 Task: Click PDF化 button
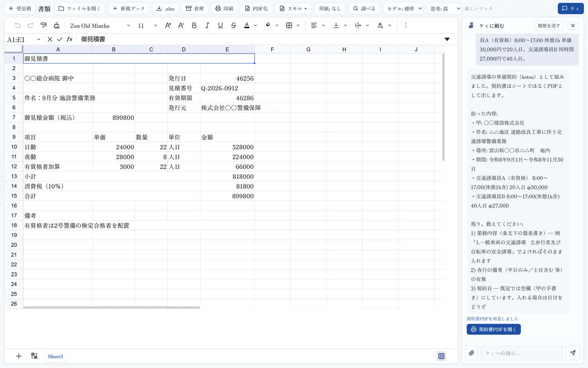[x=256, y=9]
